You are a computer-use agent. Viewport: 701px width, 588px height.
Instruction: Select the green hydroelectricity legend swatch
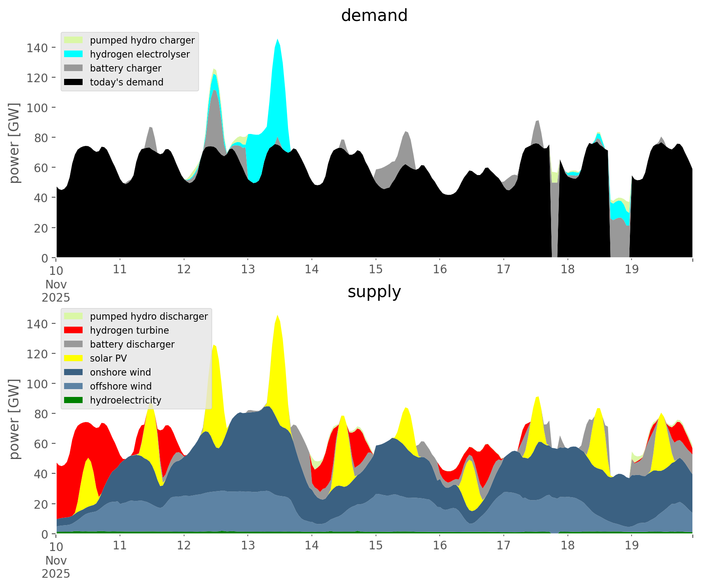[x=74, y=400]
